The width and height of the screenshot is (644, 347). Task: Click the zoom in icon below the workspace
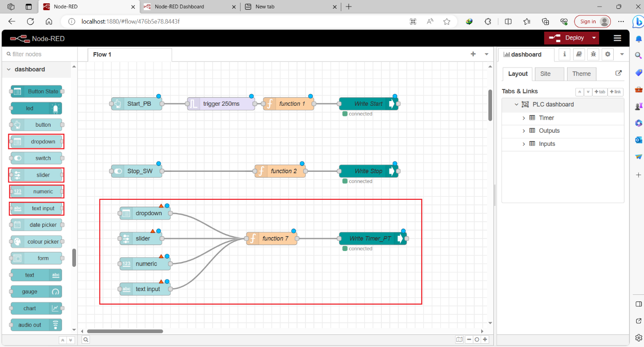pos(485,340)
